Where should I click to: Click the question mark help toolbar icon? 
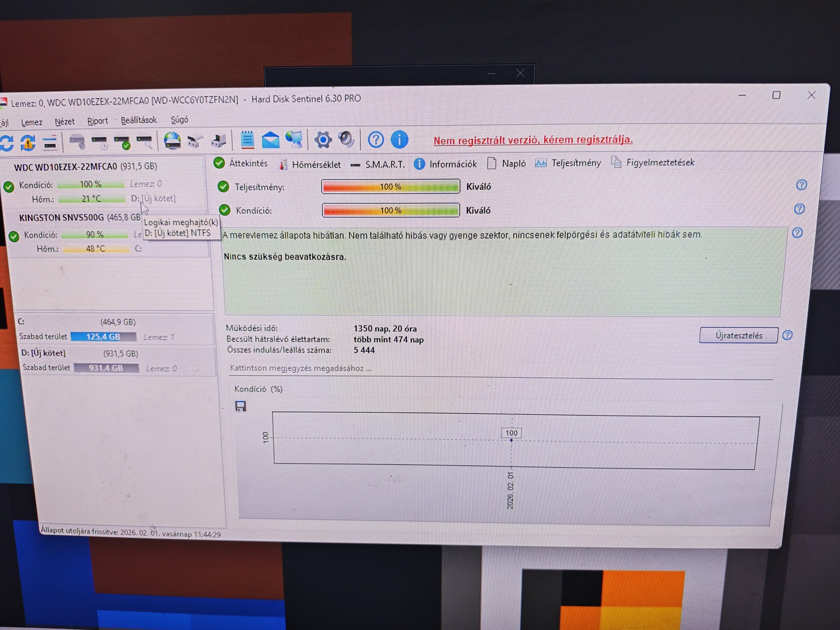pyautogui.click(x=376, y=140)
